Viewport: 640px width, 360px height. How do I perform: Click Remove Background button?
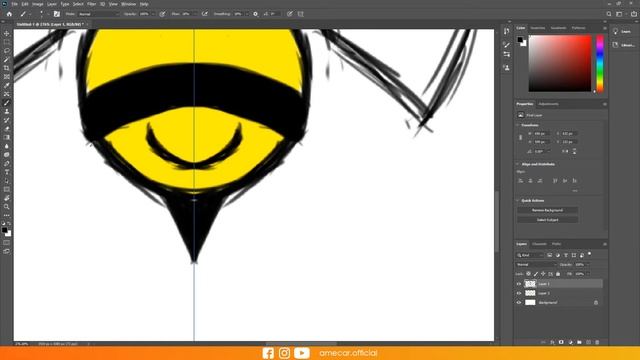coord(547,210)
